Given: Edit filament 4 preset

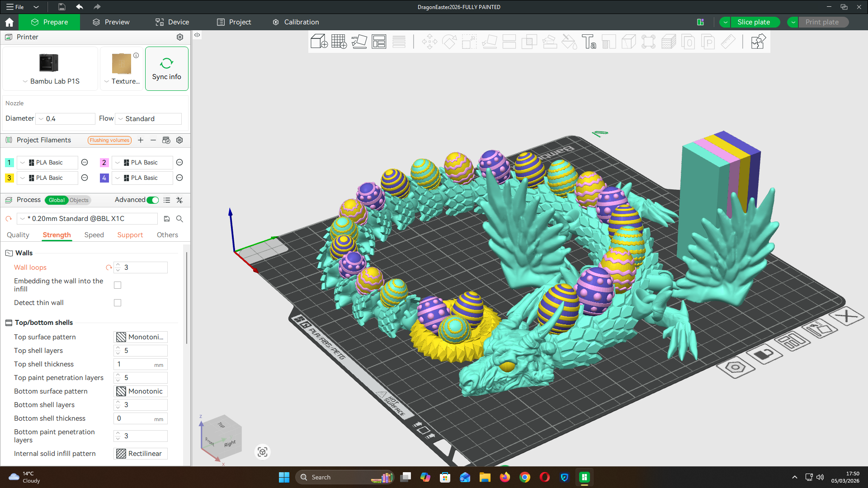Looking at the screenshot, I should point(179,178).
